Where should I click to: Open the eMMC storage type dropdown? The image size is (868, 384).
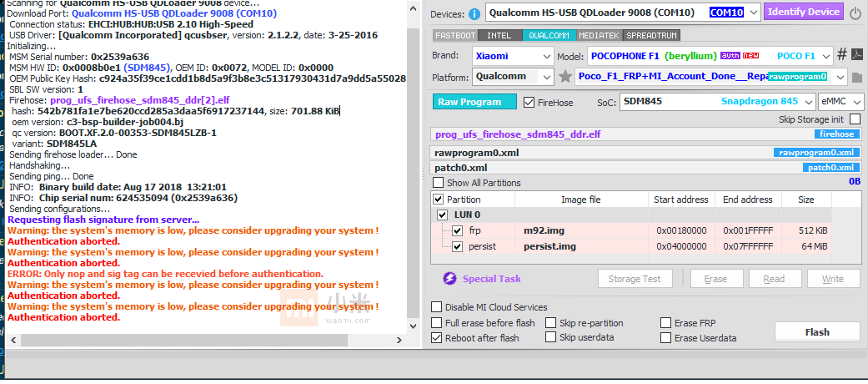(857, 102)
